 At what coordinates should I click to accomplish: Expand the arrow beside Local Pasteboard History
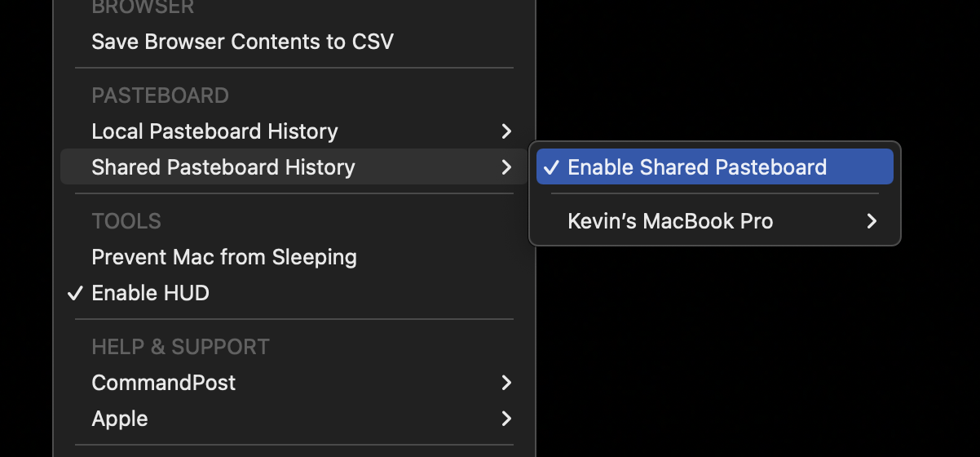[x=506, y=131]
